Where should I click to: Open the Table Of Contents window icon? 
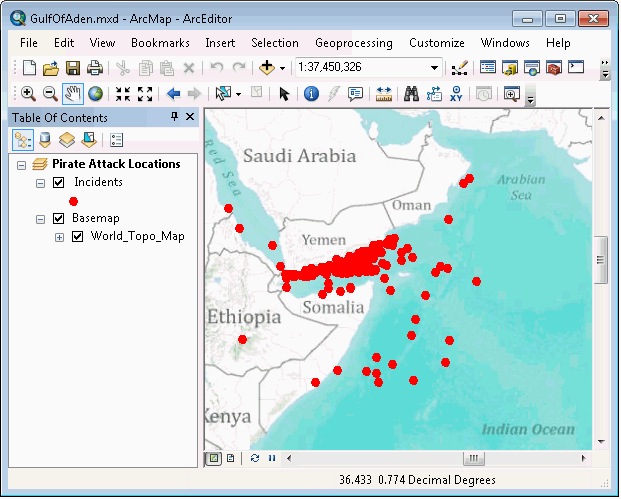click(x=488, y=68)
